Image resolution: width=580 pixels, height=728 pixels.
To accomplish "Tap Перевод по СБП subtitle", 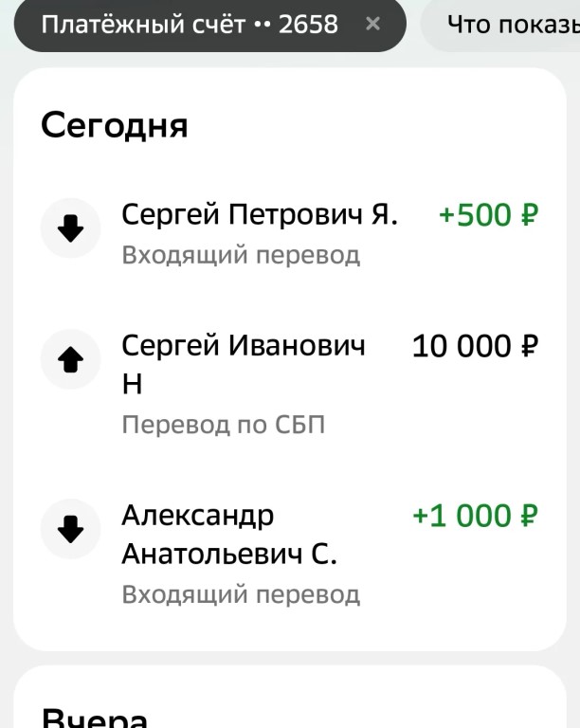I will click(x=223, y=425).
